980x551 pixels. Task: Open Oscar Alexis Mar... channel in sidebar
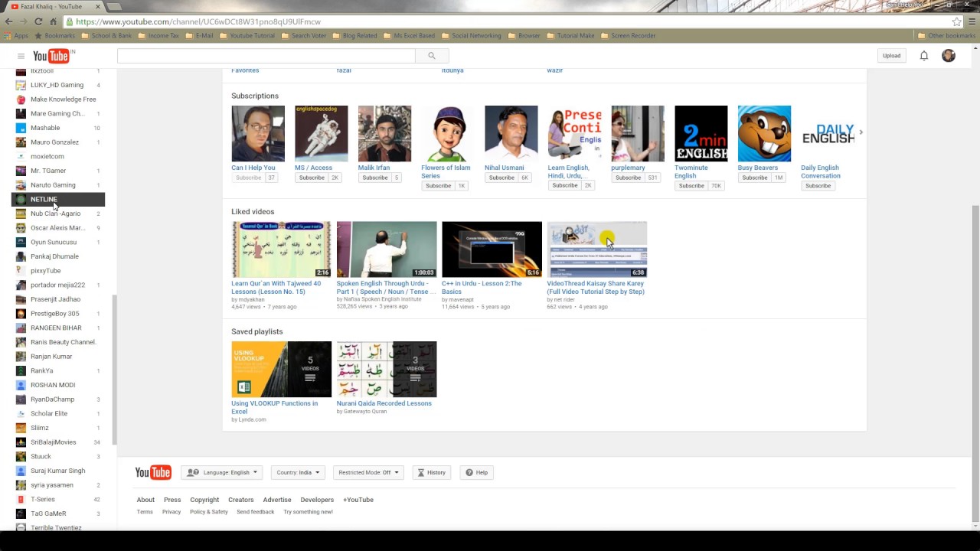(x=58, y=228)
